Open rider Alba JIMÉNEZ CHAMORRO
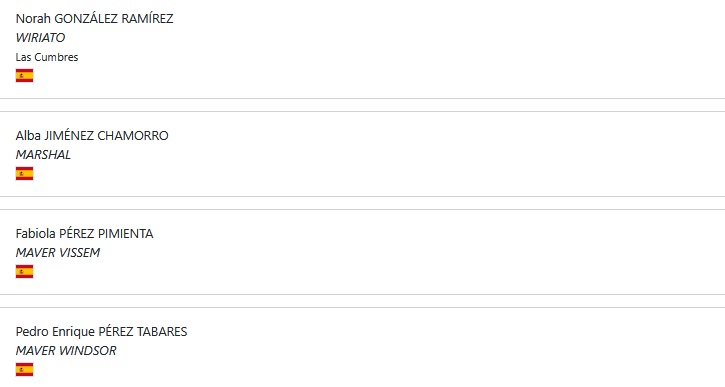This screenshot has width=725, height=387. click(92, 135)
